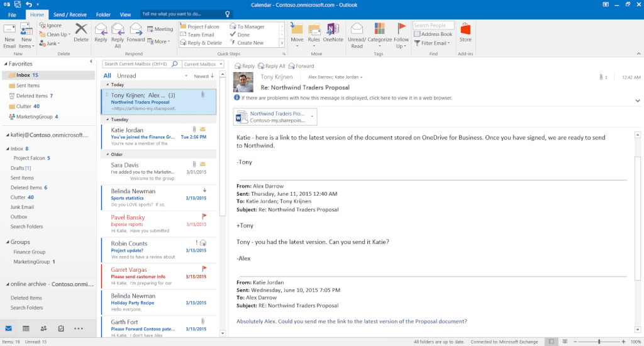The width and height of the screenshot is (644, 346).
Task: Click the Pavel Bansky red flag
Action: click(204, 216)
